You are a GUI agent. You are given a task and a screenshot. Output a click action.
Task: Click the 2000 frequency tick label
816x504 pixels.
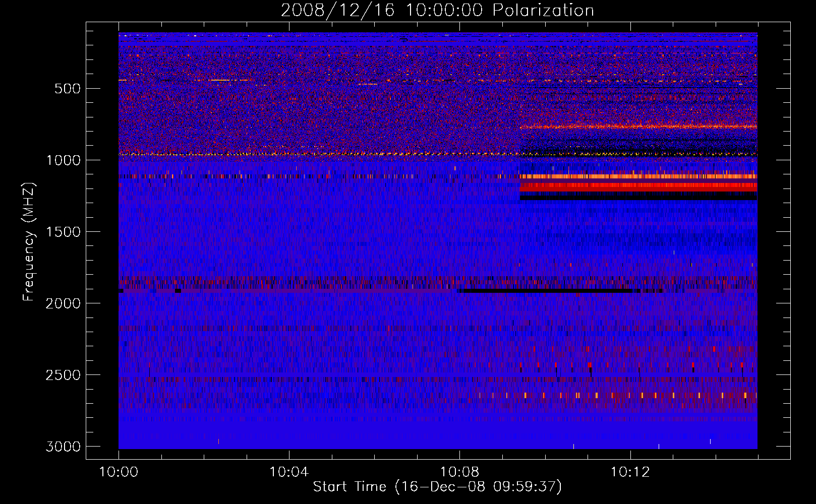63,303
